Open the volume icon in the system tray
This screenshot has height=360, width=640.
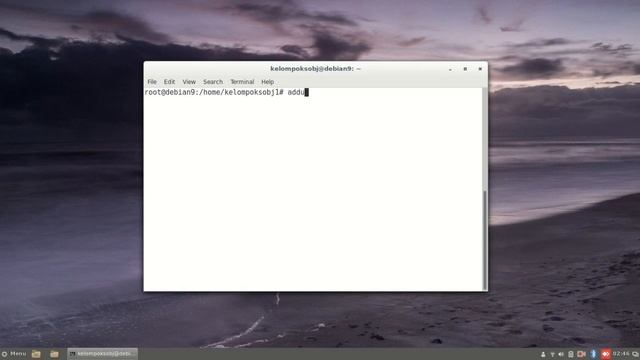(561, 354)
